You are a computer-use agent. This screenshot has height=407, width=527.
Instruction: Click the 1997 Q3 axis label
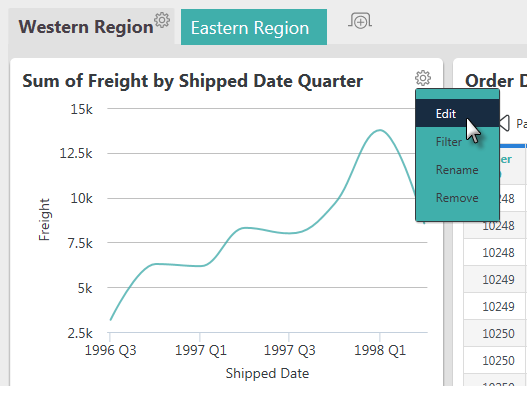pos(289,350)
